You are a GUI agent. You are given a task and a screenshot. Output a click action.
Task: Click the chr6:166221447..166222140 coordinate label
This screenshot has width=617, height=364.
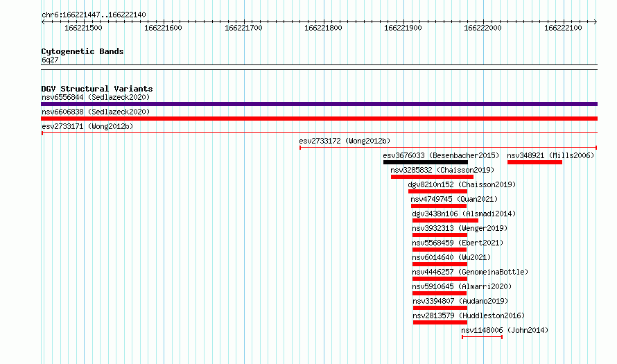click(x=94, y=15)
